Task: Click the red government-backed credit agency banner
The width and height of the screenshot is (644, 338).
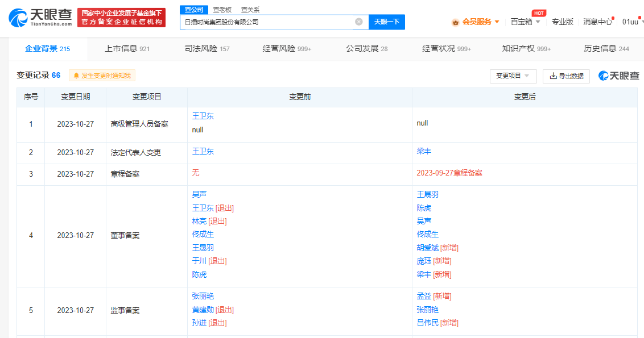Action: (x=122, y=18)
